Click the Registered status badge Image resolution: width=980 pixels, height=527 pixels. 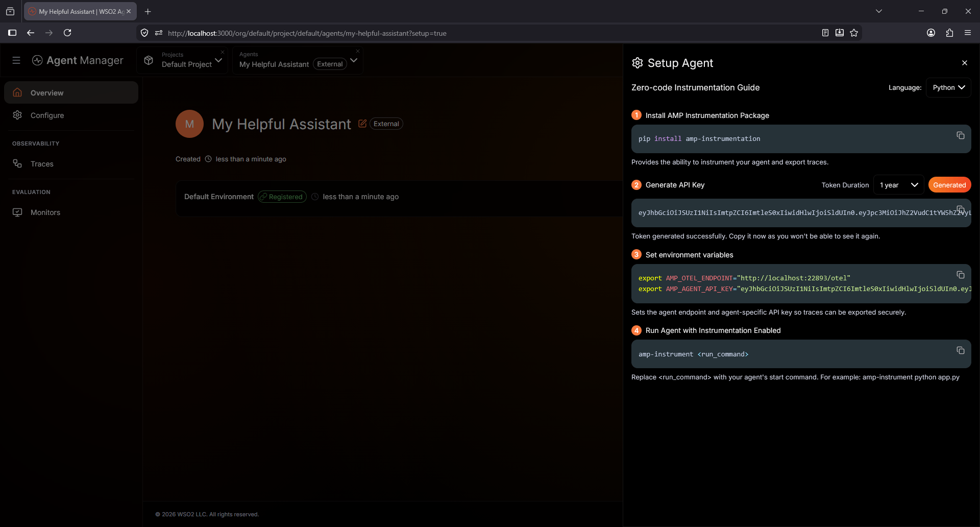click(282, 197)
